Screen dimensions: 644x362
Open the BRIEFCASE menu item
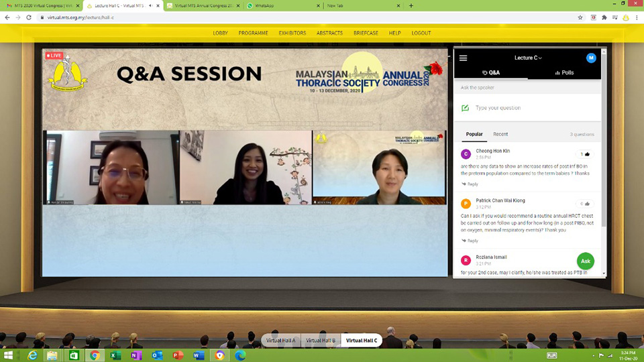click(366, 33)
